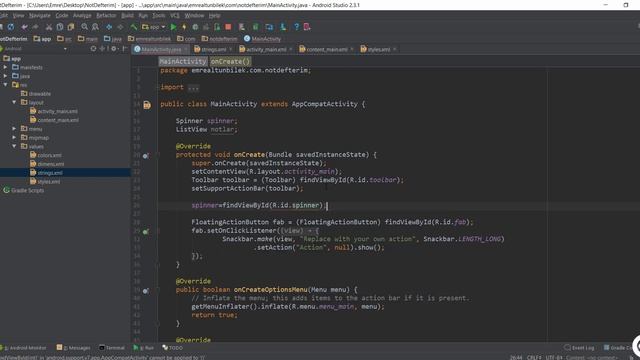The height and width of the screenshot is (360, 640).
Task: Click the Copy icon in toolbar
Action: pos(60,27)
